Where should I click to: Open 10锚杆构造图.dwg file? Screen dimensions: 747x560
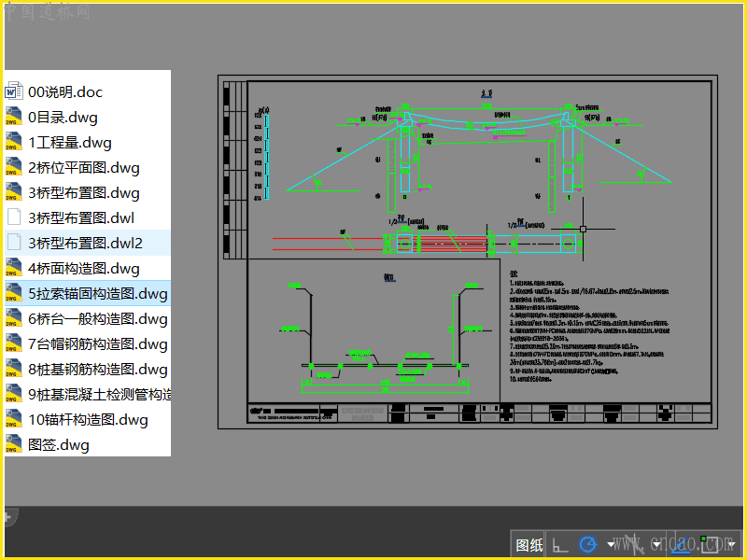88,420
